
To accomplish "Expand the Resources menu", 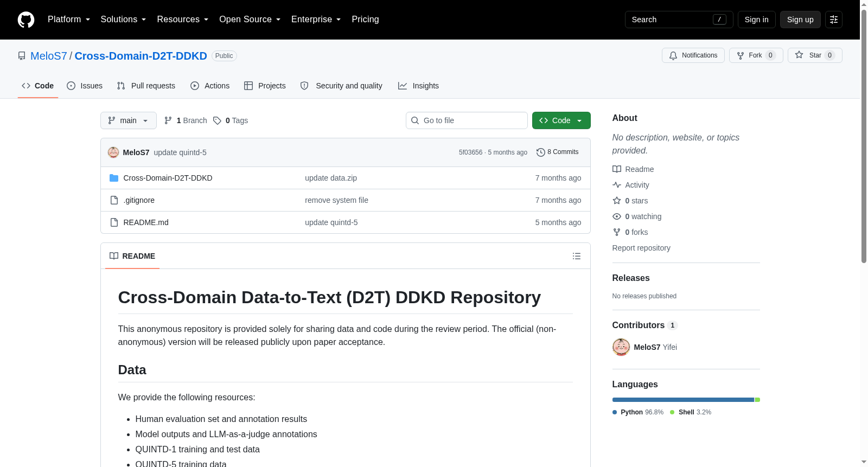I will point(183,20).
